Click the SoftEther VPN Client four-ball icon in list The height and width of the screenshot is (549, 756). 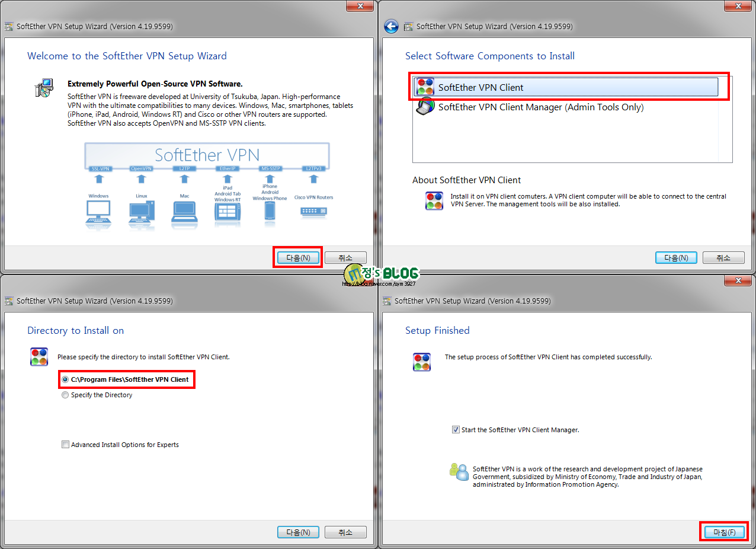pyautogui.click(x=425, y=87)
